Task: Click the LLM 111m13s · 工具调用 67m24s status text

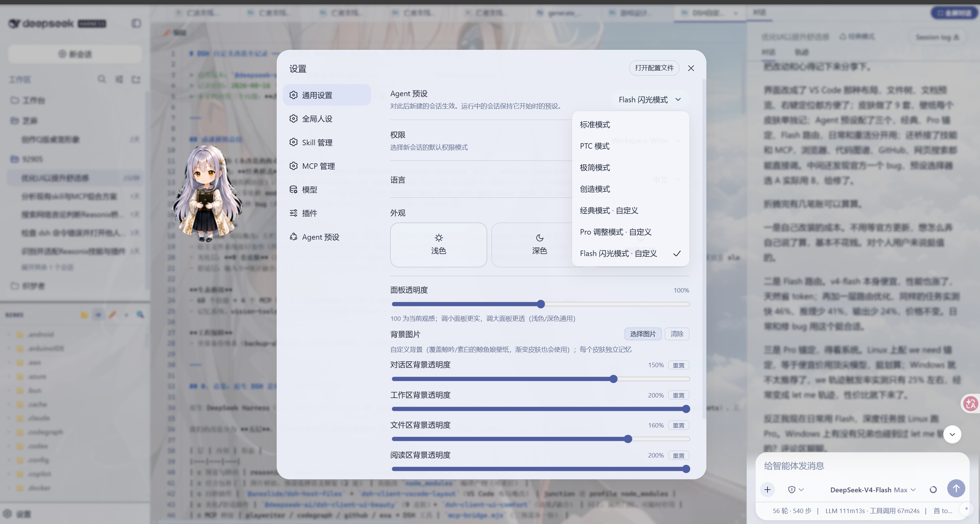Action: pos(872,511)
